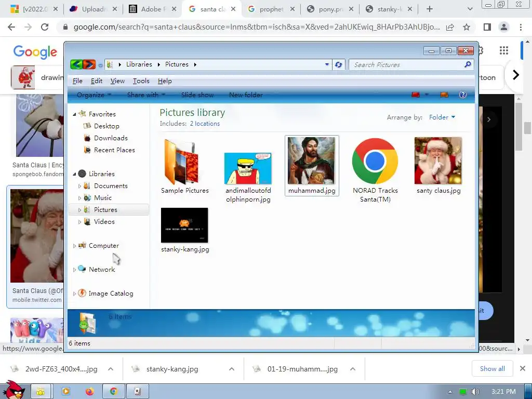Viewport: 532px width, 399px height.
Task: Select the andimalloutofdolphinporn.jpg file
Action: coord(248,178)
